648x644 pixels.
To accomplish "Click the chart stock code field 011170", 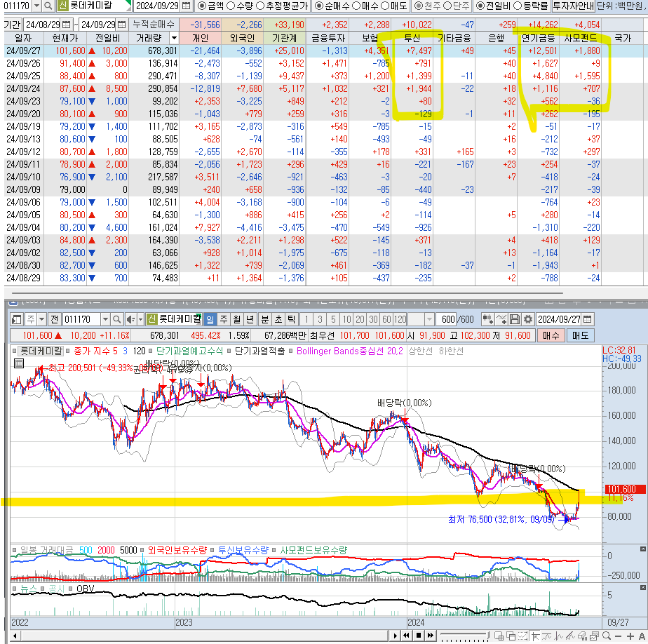I will tap(81, 319).
